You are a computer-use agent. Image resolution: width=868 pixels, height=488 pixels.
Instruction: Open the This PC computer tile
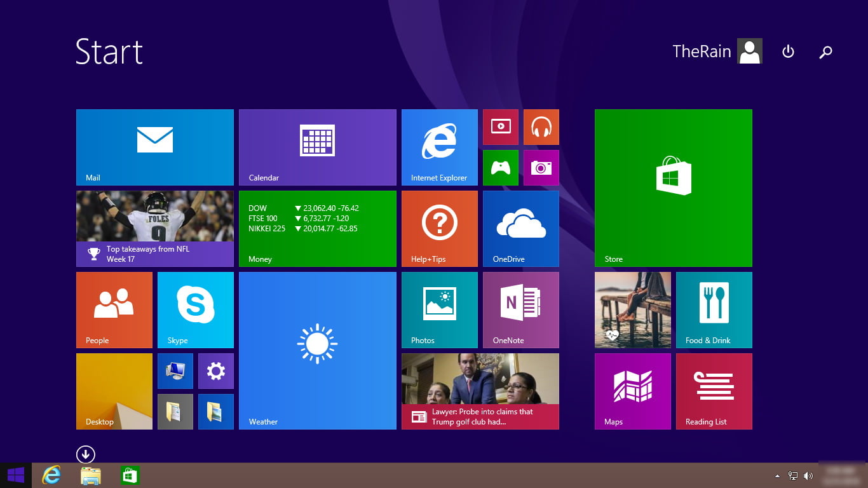[x=175, y=371]
